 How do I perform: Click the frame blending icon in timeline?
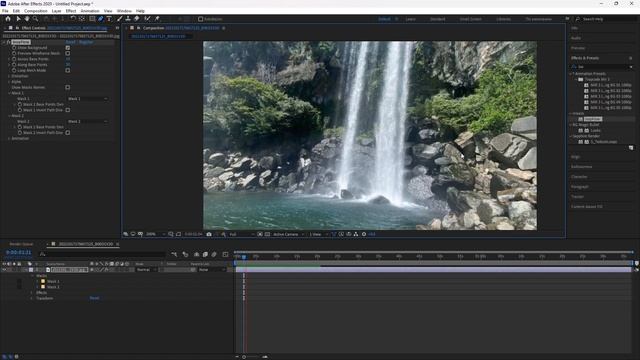pos(205,254)
